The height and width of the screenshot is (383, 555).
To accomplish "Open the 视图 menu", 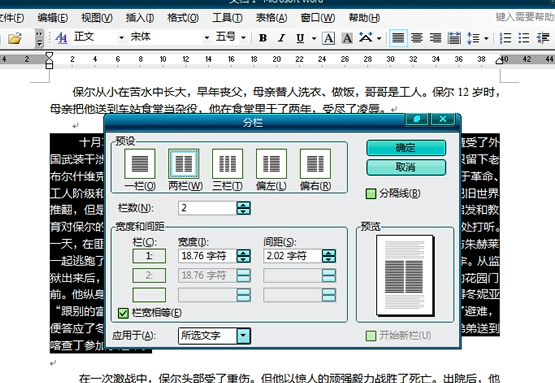I will click(x=97, y=18).
